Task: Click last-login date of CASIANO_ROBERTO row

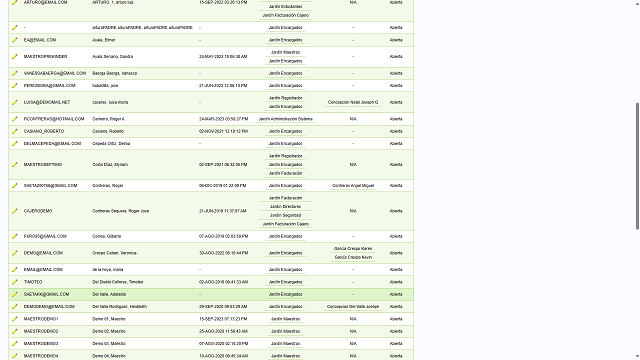Action: (x=223, y=131)
